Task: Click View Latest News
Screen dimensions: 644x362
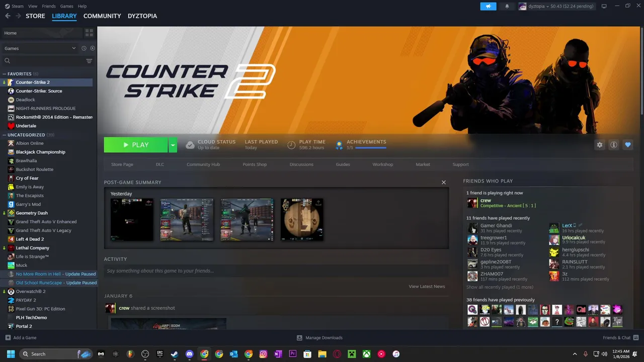Action: (x=427, y=287)
